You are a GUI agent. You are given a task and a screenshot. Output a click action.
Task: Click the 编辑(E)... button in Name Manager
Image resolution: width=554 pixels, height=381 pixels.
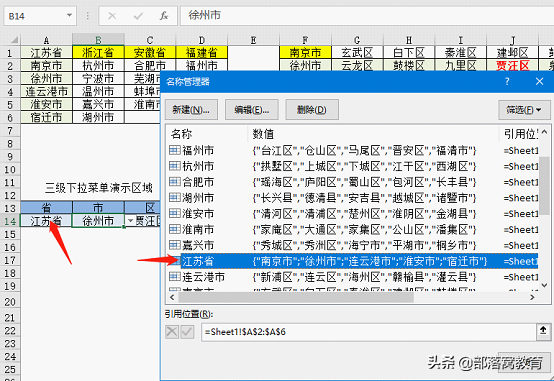click(252, 110)
